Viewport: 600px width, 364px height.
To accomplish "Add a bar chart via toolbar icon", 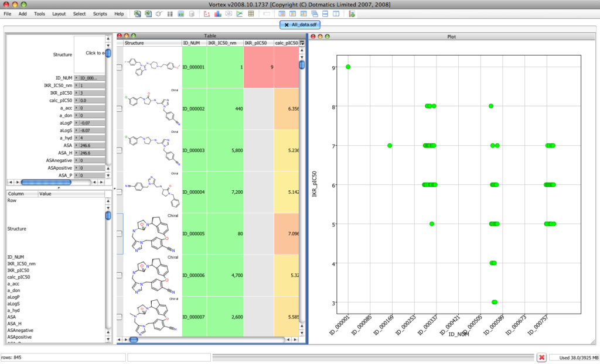I will pyautogui.click(x=218, y=14).
